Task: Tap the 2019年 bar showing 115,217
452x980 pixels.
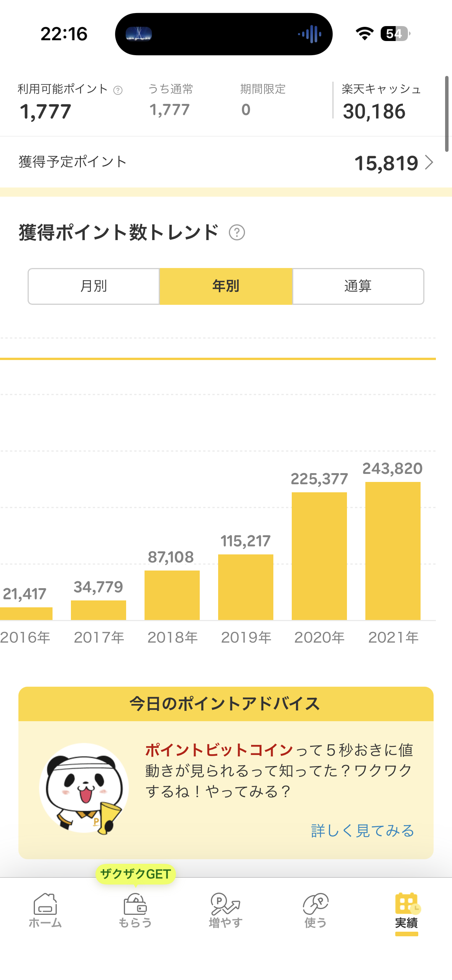Action: point(246,587)
